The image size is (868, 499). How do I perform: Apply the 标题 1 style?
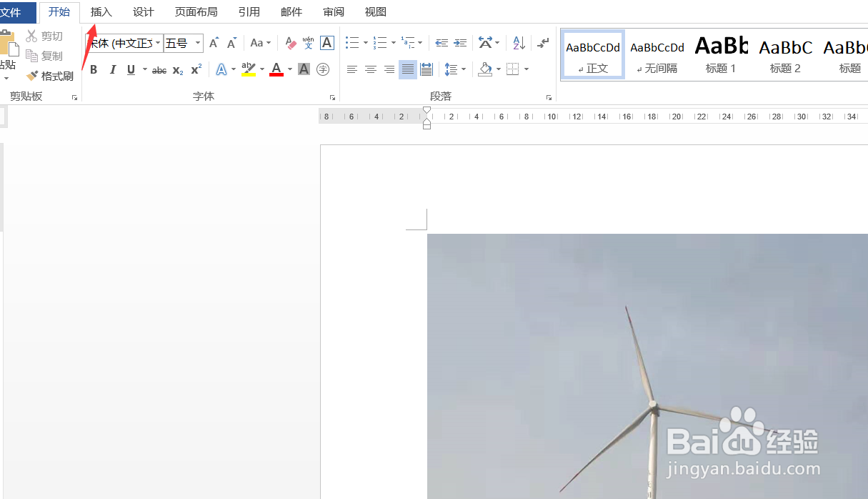tap(721, 55)
